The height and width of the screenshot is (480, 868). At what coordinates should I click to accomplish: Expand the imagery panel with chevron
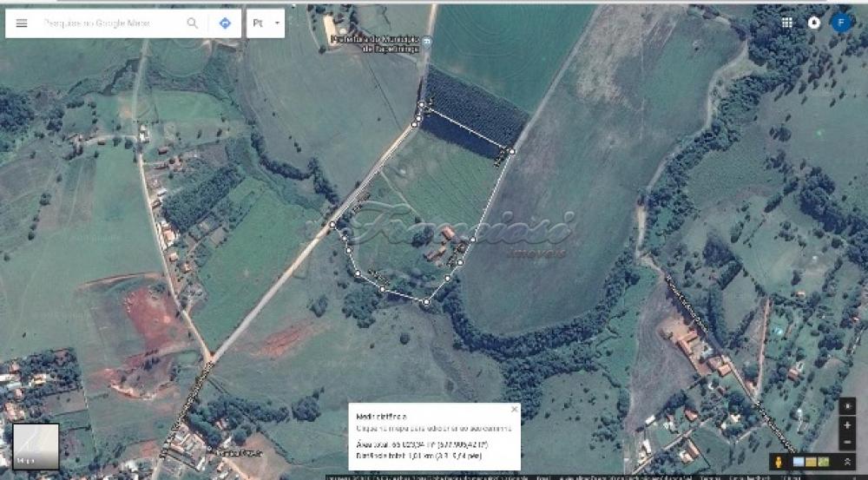[x=847, y=462]
